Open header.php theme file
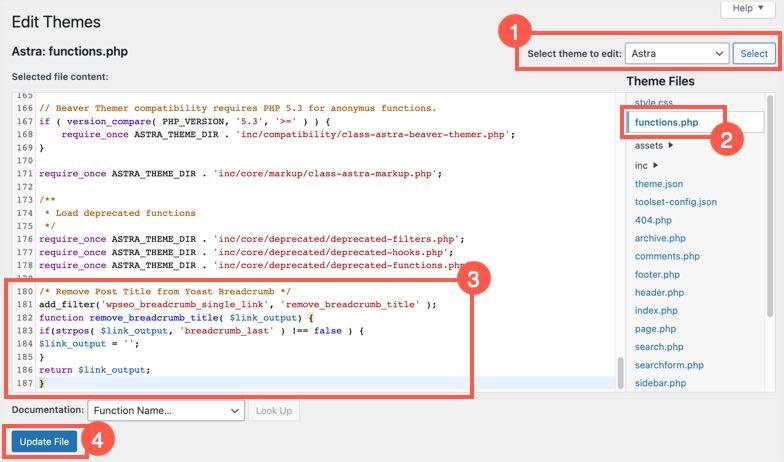Viewport: 784px width, 462px height. pos(659,292)
